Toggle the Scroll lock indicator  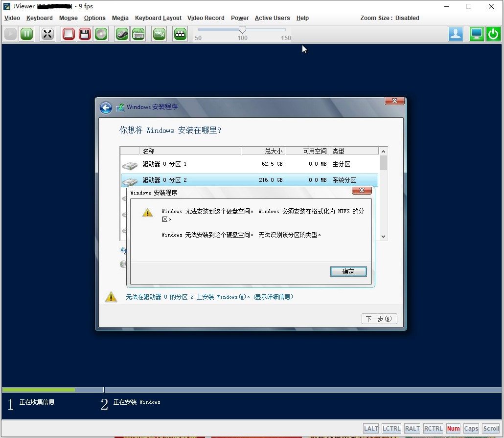click(491, 428)
